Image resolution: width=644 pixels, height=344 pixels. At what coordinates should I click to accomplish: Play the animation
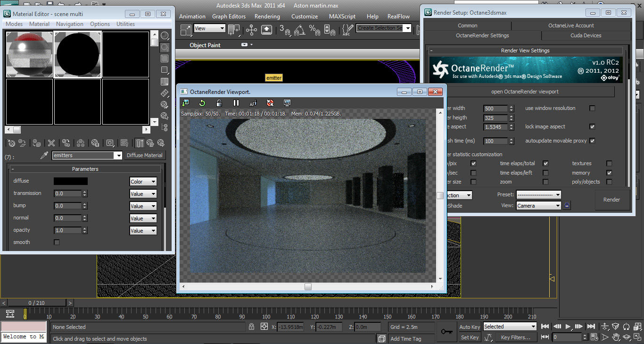coord(569,326)
